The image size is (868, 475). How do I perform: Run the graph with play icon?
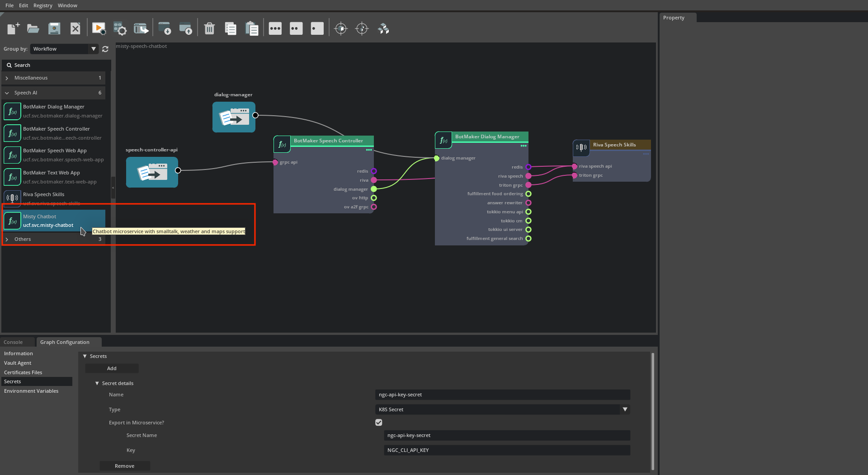(x=99, y=28)
